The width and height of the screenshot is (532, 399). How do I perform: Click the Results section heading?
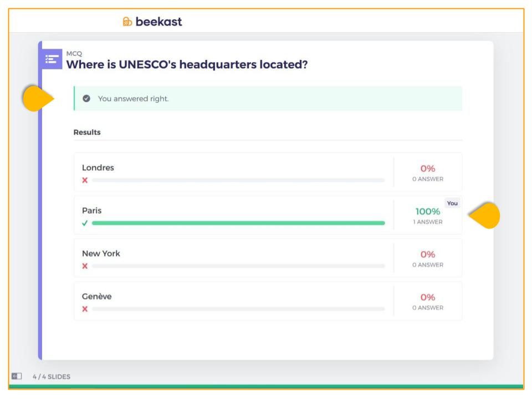(87, 132)
